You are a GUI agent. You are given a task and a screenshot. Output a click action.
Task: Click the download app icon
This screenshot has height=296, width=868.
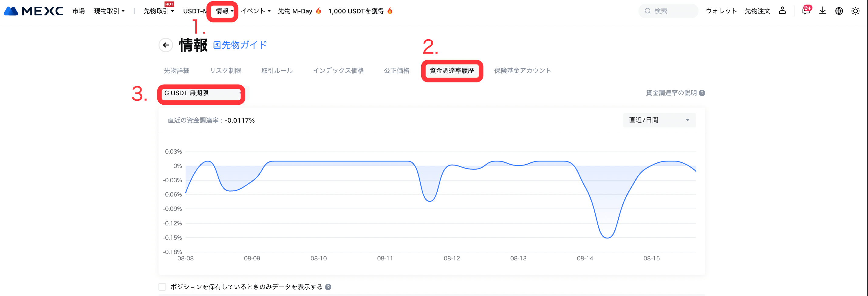[x=822, y=11]
